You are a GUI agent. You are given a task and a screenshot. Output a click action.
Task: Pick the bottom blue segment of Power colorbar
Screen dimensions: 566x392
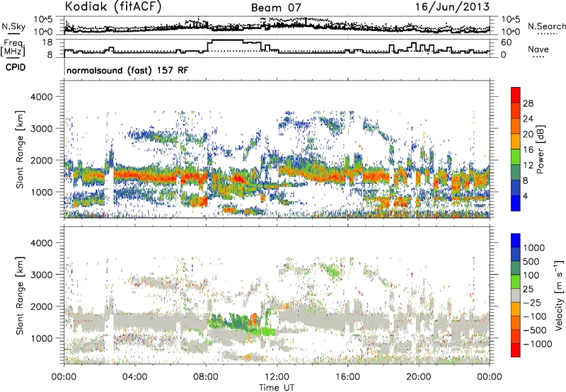[516, 204]
